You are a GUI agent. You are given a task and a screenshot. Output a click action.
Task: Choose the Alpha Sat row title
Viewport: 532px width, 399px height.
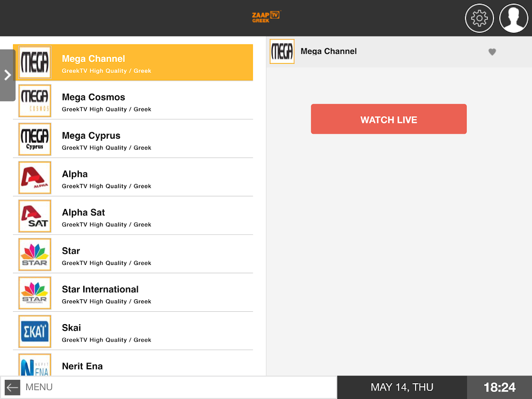[x=83, y=212]
